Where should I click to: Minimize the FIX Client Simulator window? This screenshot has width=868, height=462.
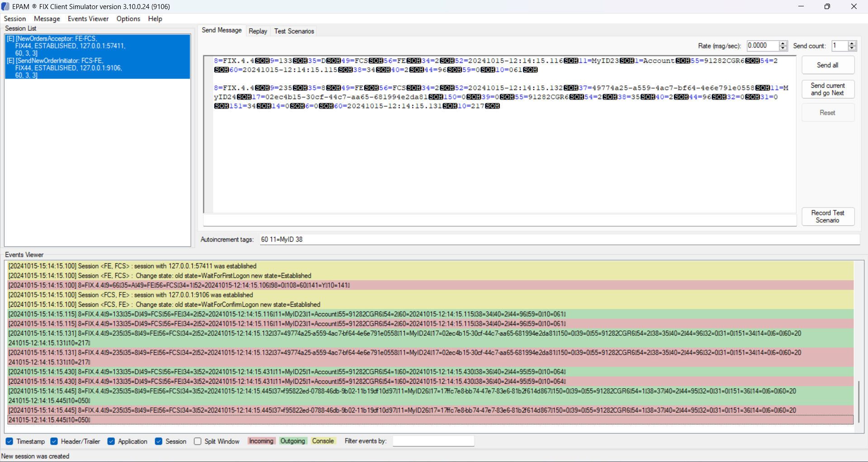(801, 6)
